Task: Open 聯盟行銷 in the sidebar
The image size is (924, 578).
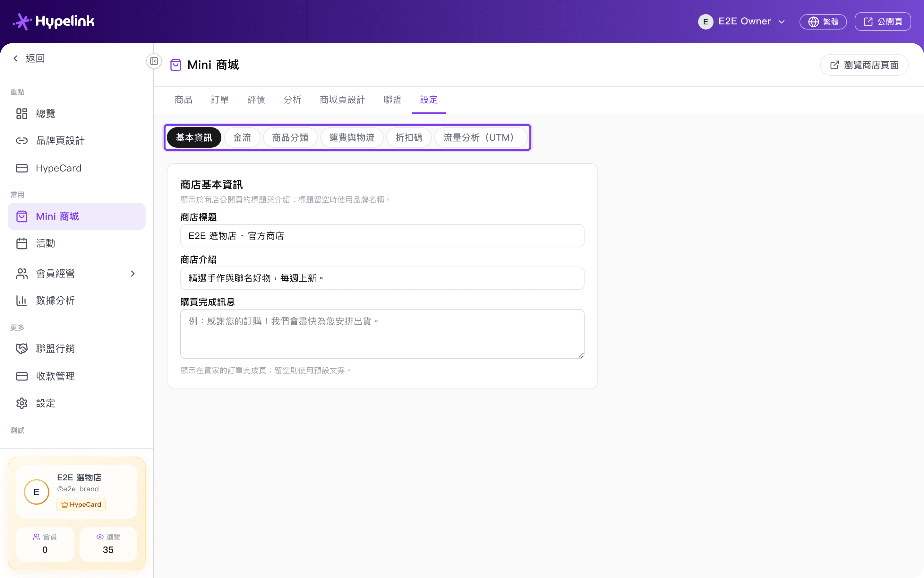Action: tap(76, 349)
